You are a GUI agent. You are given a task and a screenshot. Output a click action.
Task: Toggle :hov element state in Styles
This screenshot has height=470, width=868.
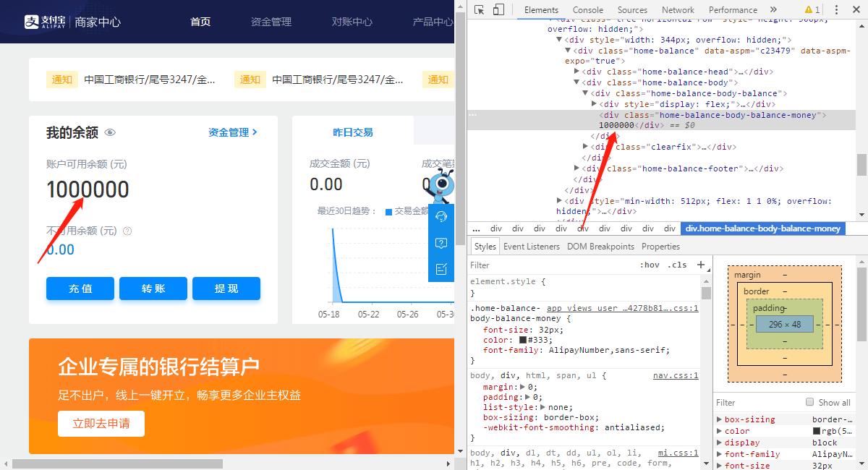650,265
